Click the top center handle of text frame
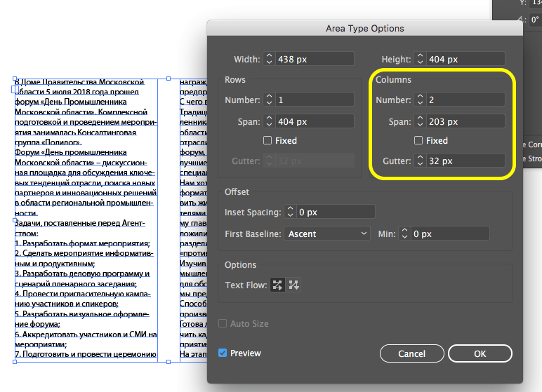The width and height of the screenshot is (542, 392). click(x=168, y=79)
